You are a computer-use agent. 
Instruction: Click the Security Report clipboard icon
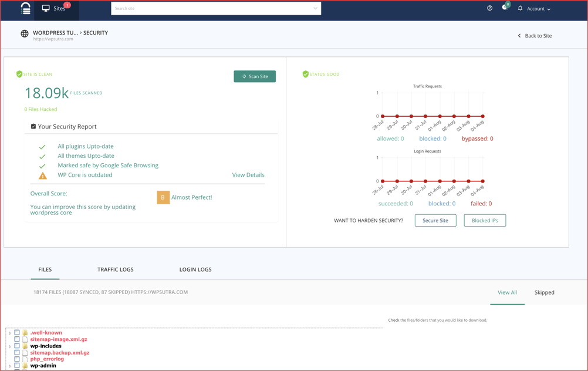[x=33, y=126]
